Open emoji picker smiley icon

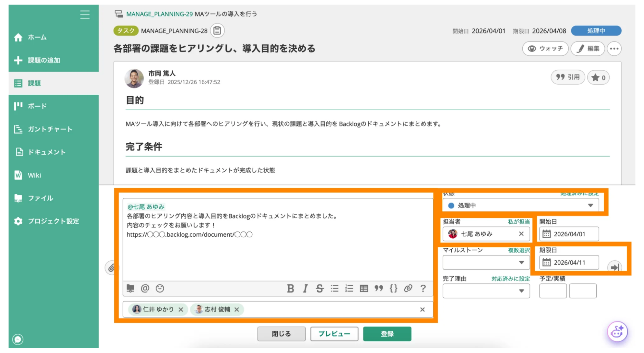pyautogui.click(x=160, y=288)
